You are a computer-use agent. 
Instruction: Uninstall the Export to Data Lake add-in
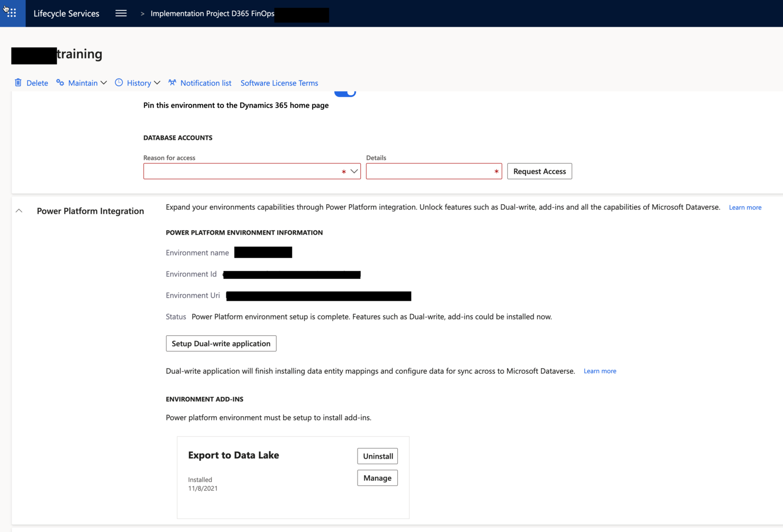tap(377, 456)
